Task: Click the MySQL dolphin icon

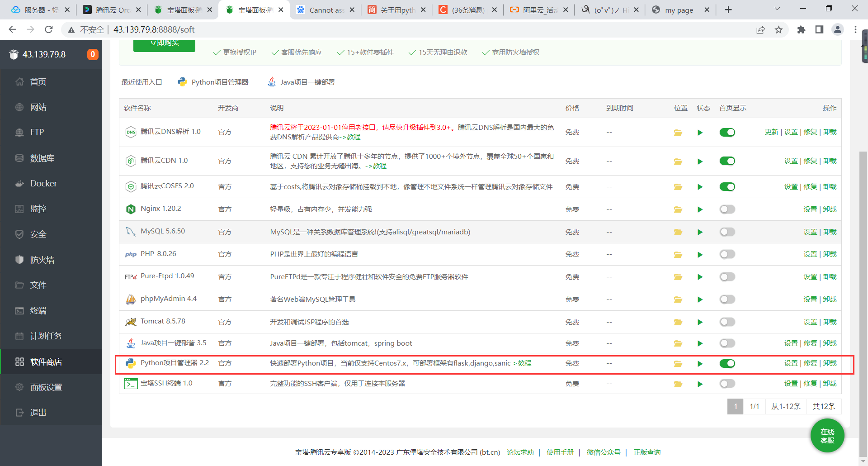Action: [131, 232]
